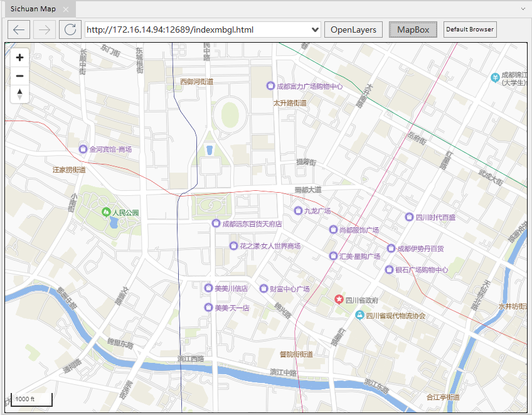
Task: Switch to the OpenLayers map view
Action: 353,30
